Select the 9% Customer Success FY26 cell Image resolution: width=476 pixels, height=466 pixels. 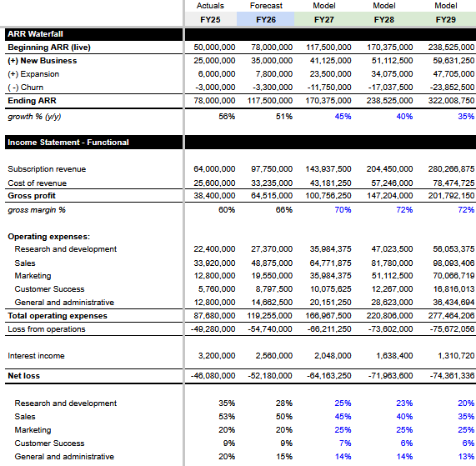[x=286, y=443]
